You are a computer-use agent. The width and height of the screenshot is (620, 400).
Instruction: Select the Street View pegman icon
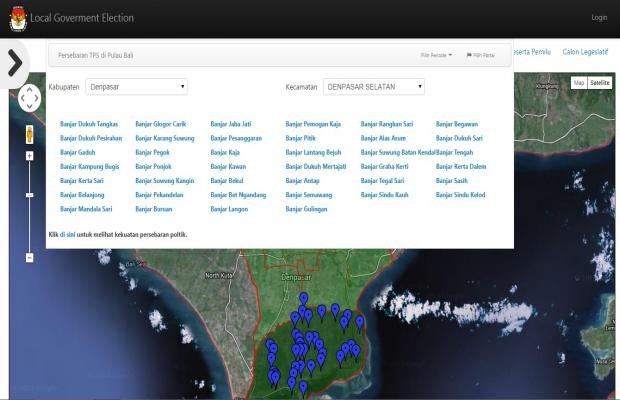[x=29, y=134]
